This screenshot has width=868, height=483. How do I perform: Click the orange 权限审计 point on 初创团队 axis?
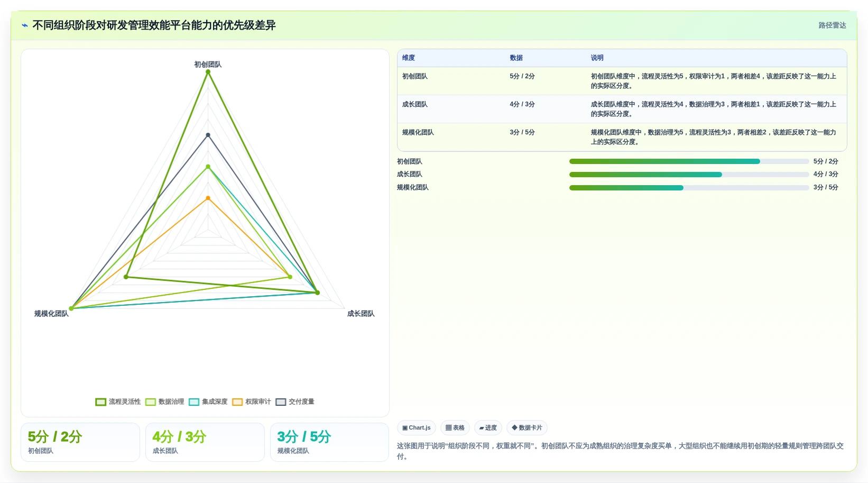(x=208, y=198)
